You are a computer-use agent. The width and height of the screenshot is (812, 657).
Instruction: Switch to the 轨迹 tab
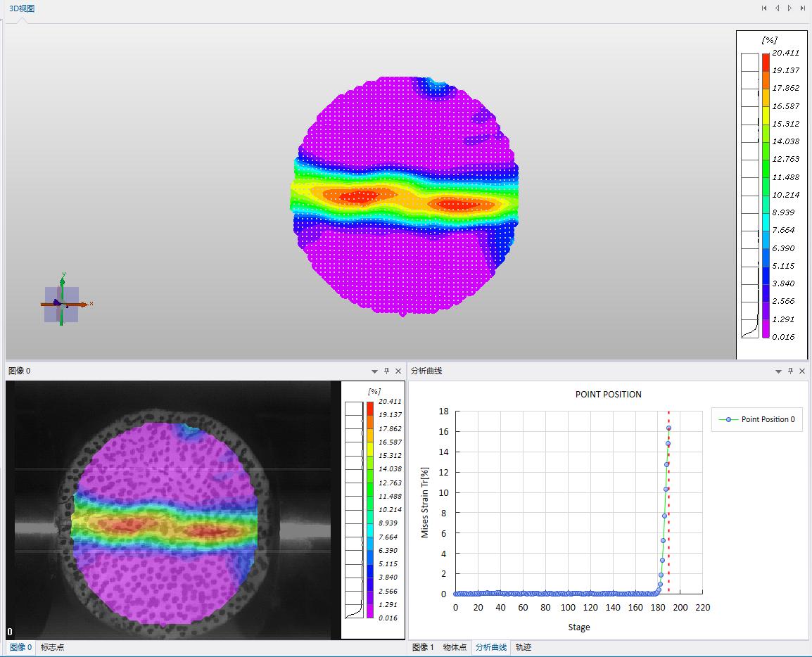click(x=524, y=647)
